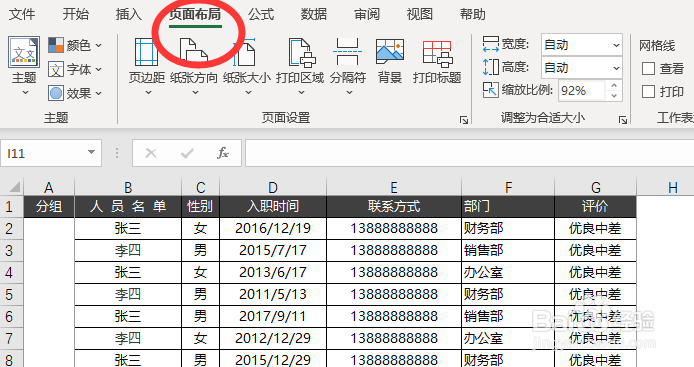The image size is (694, 367).
Task: Click the 纸张方向 orientation icon
Action: 193,52
